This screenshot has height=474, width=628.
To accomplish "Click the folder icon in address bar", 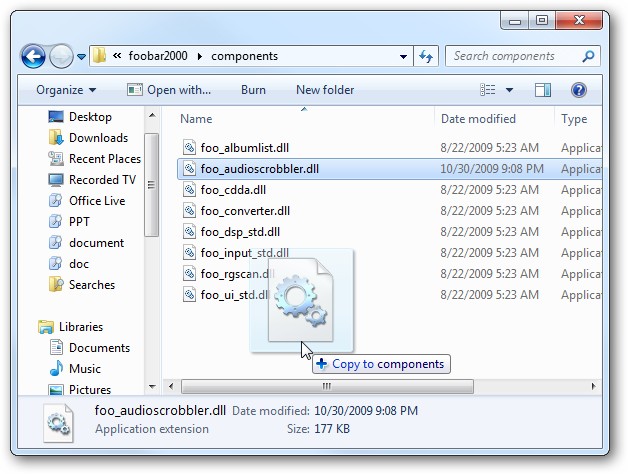I will tap(99, 56).
